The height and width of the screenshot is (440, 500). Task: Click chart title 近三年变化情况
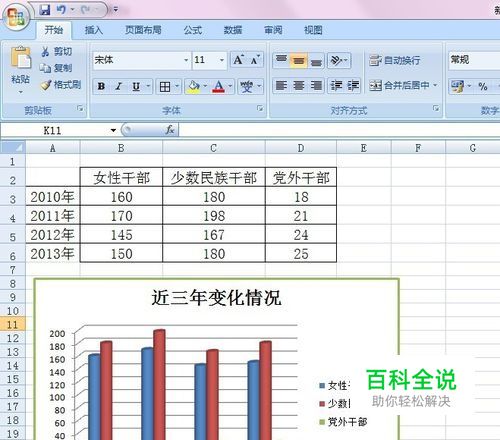216,298
